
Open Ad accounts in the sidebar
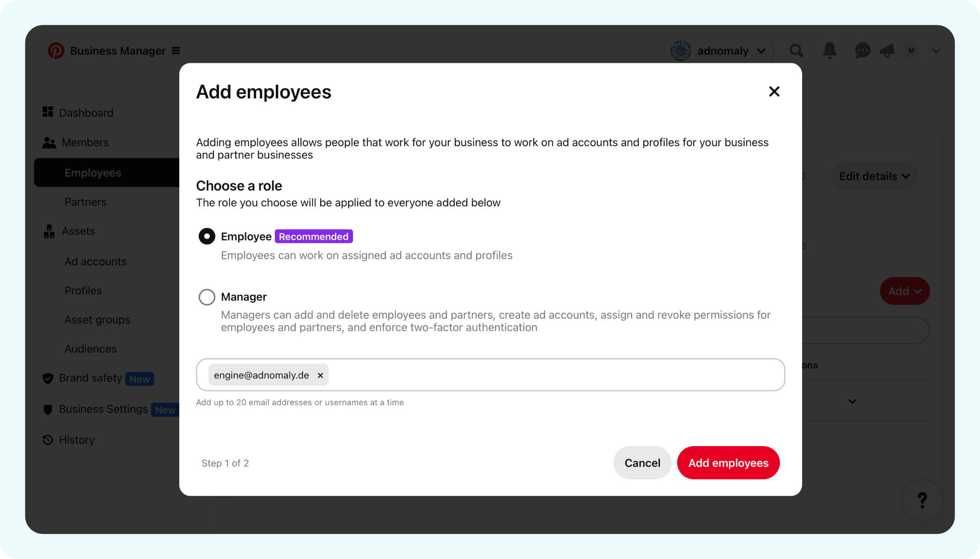point(95,261)
